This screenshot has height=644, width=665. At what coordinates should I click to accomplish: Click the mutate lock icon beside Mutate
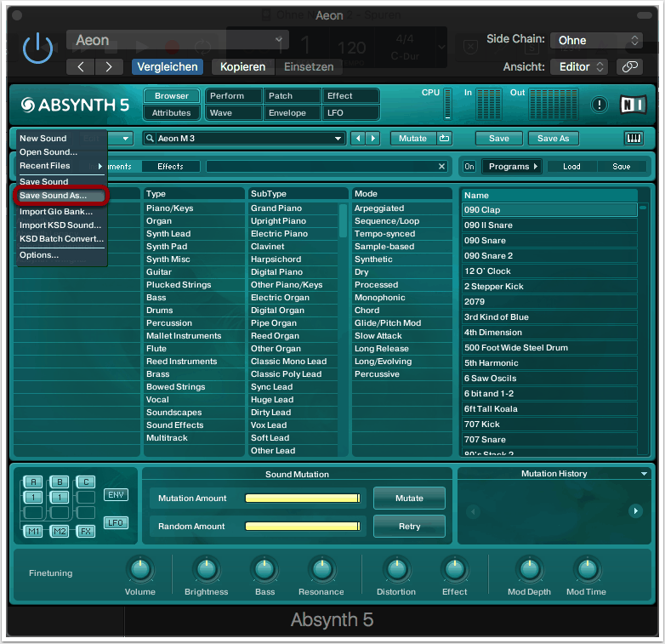(x=444, y=138)
